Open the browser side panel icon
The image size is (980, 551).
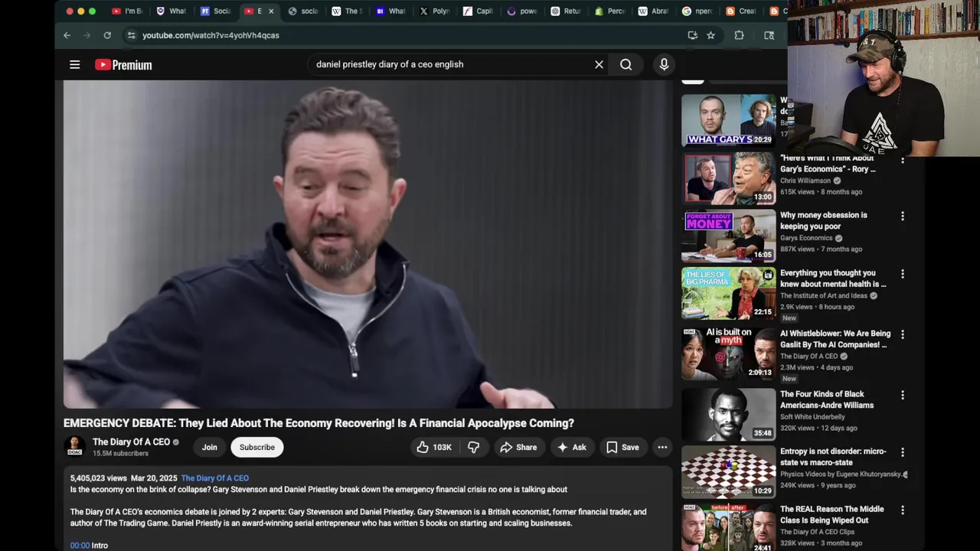pyautogui.click(x=769, y=35)
